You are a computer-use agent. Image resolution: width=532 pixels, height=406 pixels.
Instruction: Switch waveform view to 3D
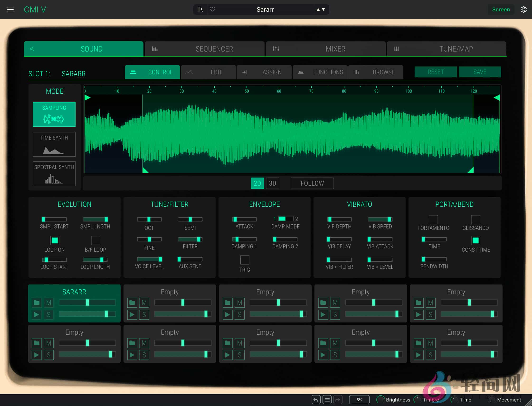(x=273, y=183)
